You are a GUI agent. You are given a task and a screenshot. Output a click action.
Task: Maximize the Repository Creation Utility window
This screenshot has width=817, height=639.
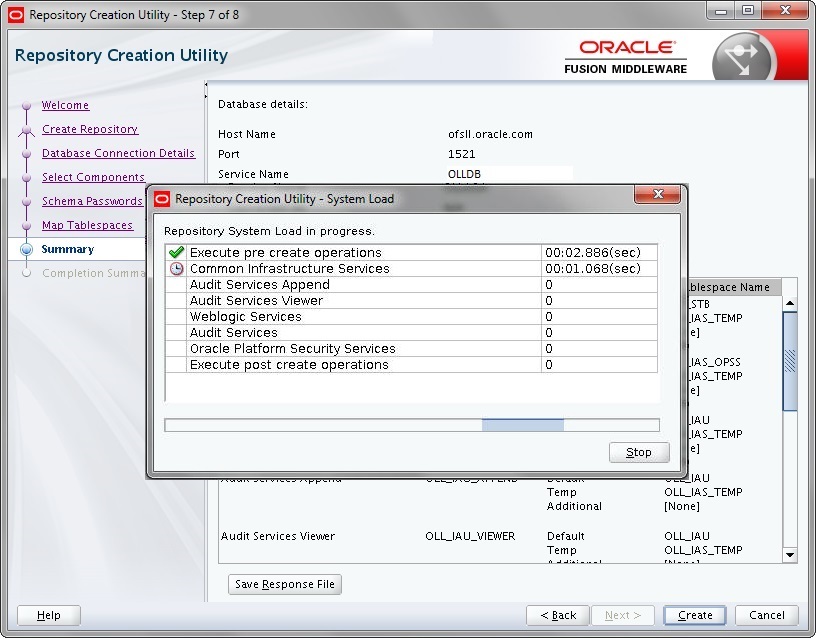(748, 11)
